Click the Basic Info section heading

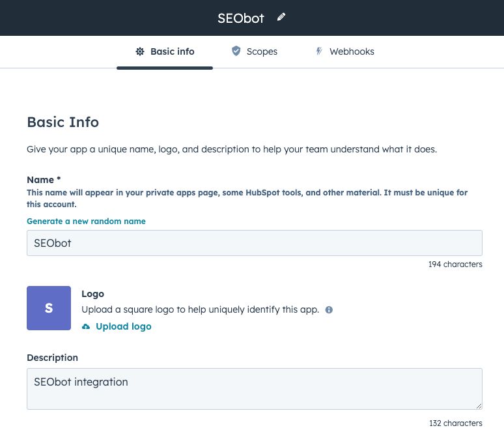(x=63, y=122)
